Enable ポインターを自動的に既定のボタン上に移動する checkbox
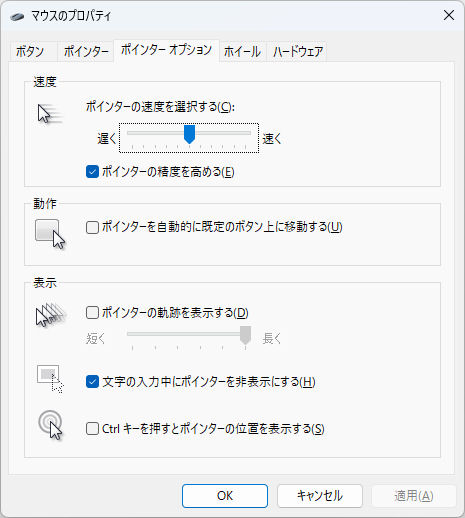465x518 pixels. (x=92, y=227)
